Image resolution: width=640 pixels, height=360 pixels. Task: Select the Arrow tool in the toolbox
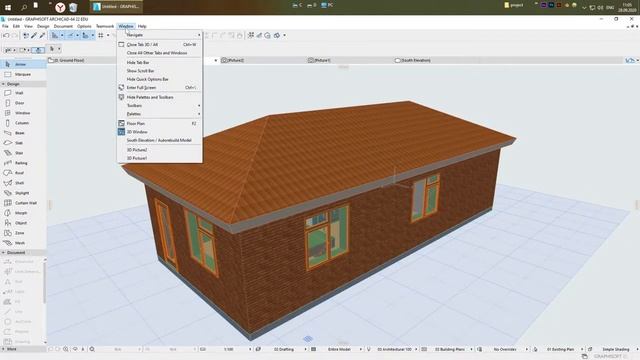click(x=23, y=64)
